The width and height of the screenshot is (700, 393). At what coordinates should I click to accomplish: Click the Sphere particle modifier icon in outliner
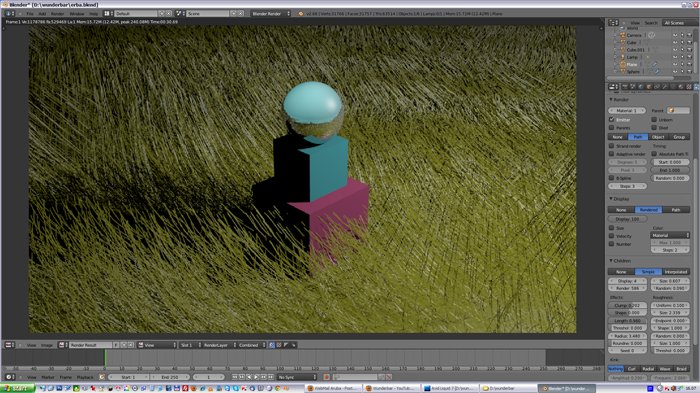(657, 71)
